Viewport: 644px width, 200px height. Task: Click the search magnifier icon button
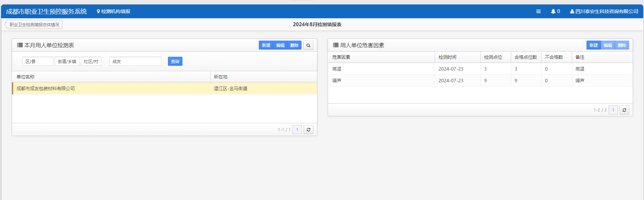tap(308, 45)
